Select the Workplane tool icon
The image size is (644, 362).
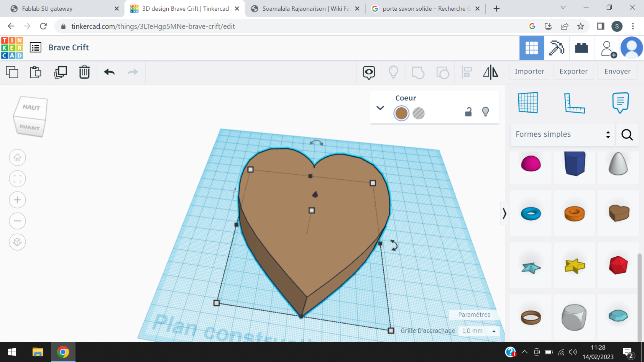[528, 102]
